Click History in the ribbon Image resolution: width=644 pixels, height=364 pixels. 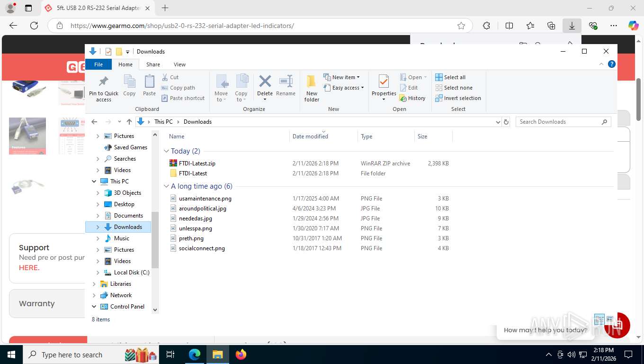pos(412,98)
